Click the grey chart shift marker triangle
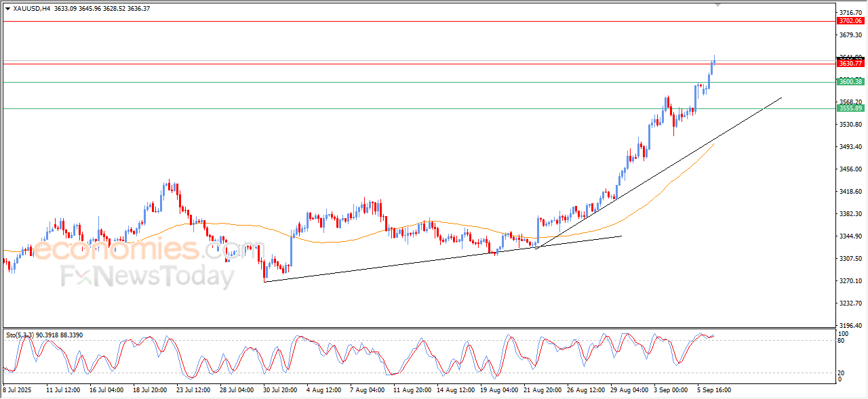The image size is (868, 399). click(x=718, y=5)
